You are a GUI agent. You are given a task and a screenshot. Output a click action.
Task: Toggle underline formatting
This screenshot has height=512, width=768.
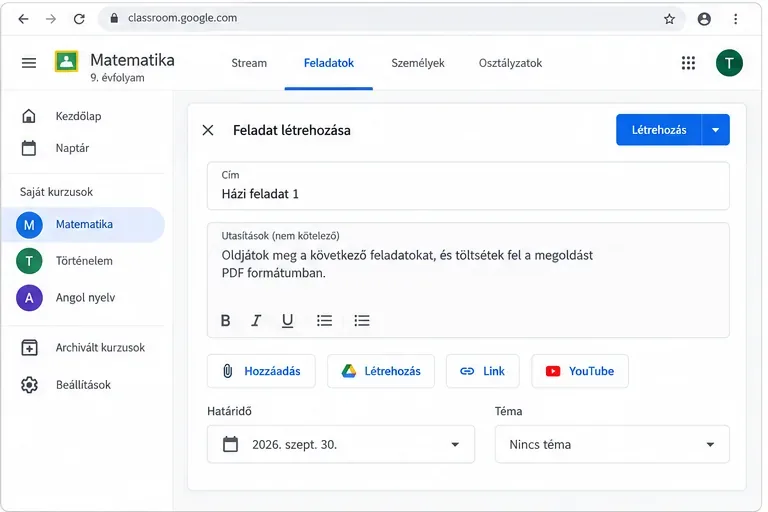click(288, 320)
